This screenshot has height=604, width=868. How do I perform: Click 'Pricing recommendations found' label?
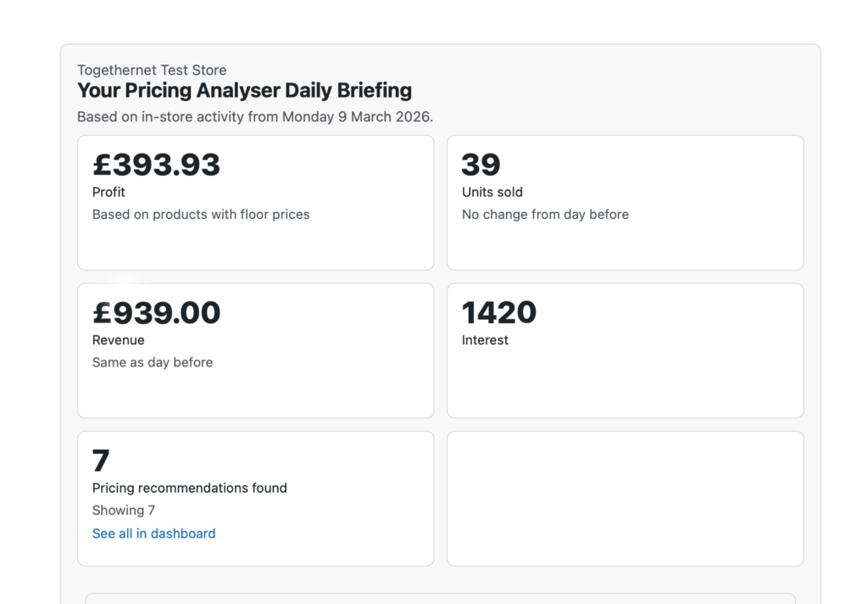tap(189, 488)
